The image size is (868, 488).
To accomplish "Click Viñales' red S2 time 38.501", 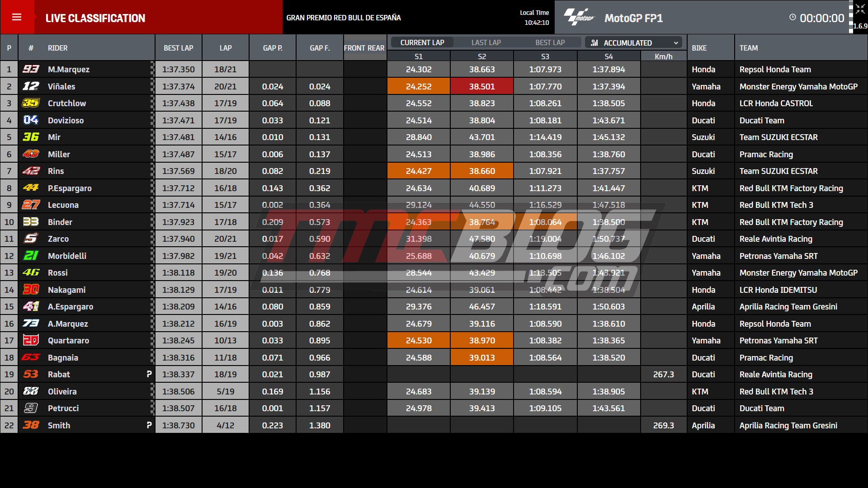I will coord(482,86).
